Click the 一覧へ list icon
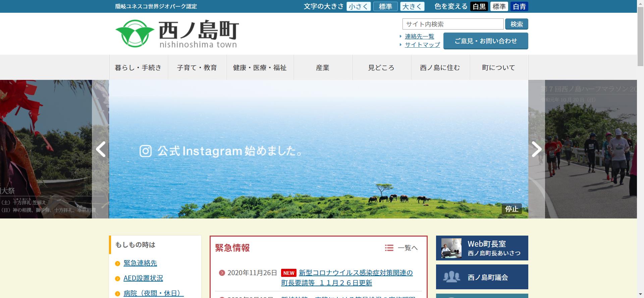 click(389, 248)
